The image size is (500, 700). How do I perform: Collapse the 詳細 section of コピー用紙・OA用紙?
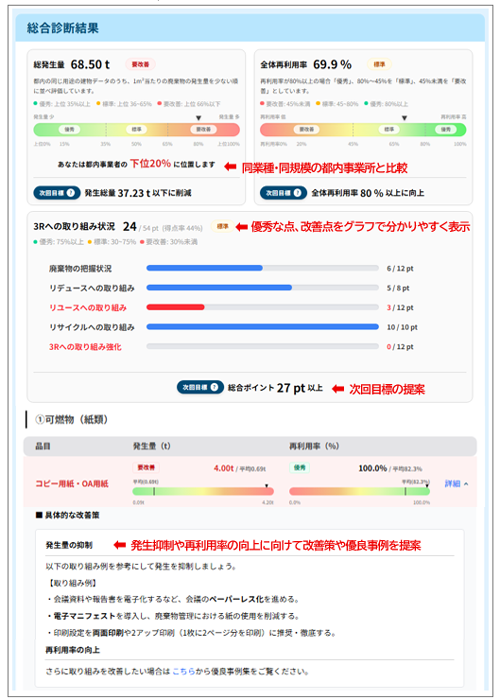456,484
